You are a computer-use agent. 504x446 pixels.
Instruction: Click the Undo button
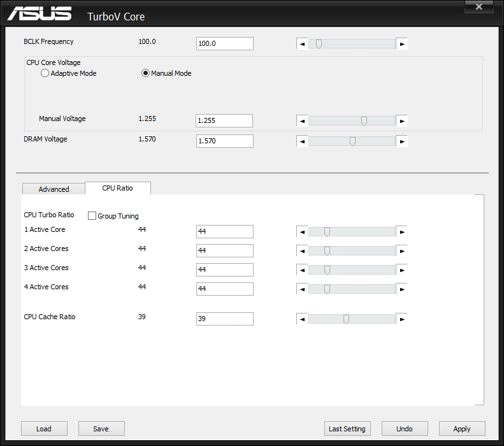coord(405,429)
